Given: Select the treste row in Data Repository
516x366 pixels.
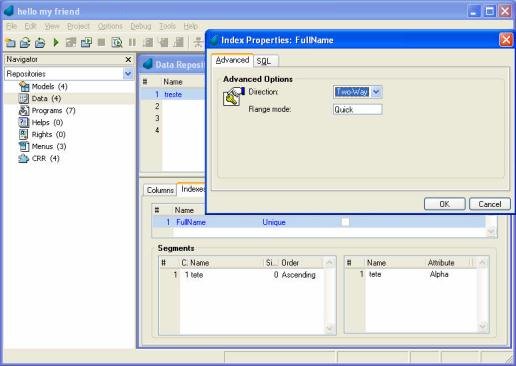Looking at the screenshot, I should coord(173,94).
